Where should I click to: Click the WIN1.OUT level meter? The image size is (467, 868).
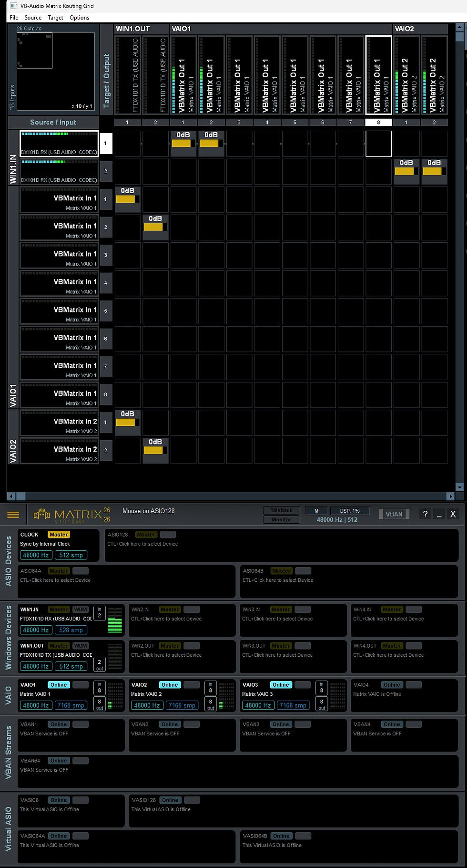pyautogui.click(x=115, y=656)
